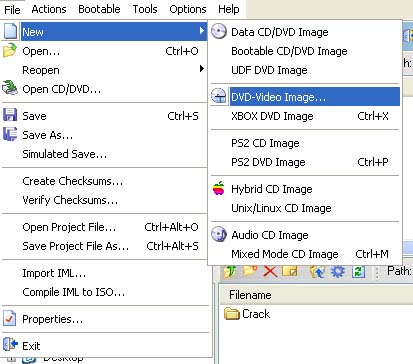Choose Bootable CD/DVD Image

[x=305, y=51]
